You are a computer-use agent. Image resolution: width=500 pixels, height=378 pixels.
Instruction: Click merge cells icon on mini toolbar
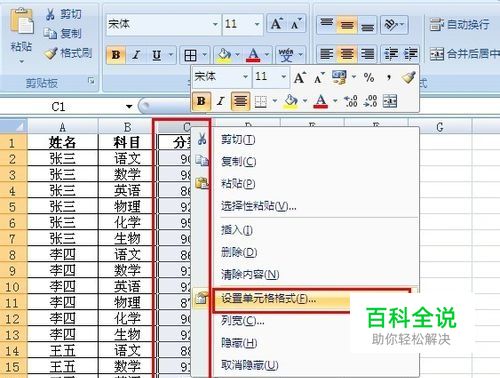(390, 101)
